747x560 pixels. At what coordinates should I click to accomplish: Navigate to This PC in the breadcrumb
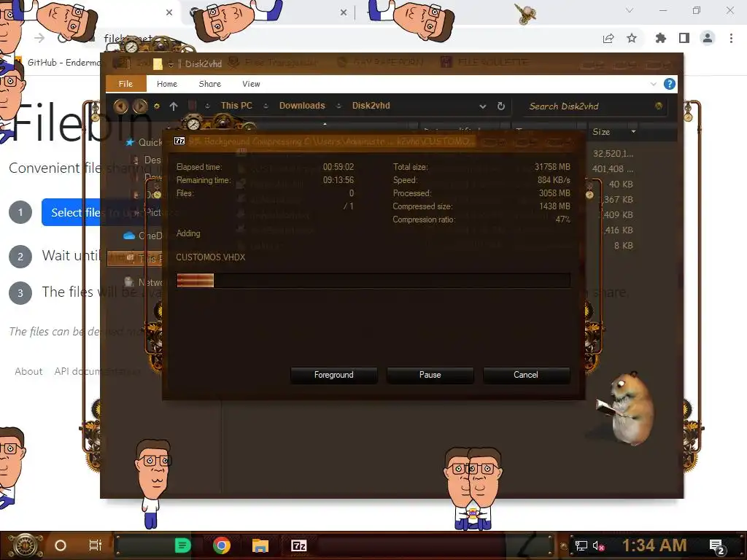(236, 106)
